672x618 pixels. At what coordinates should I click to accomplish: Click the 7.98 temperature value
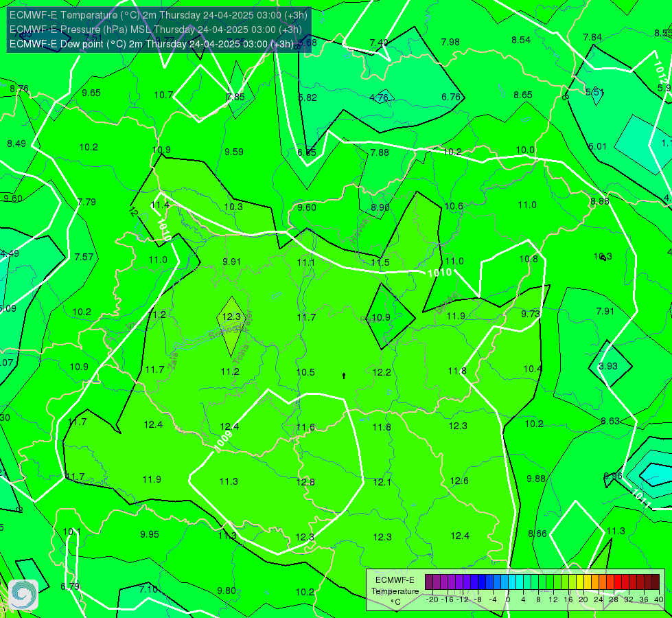click(x=450, y=42)
